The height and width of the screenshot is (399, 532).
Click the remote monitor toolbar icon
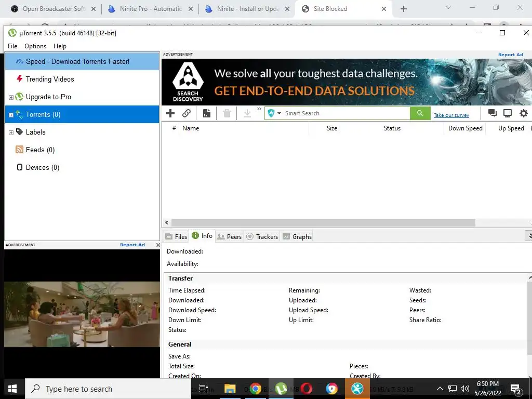[x=508, y=113]
